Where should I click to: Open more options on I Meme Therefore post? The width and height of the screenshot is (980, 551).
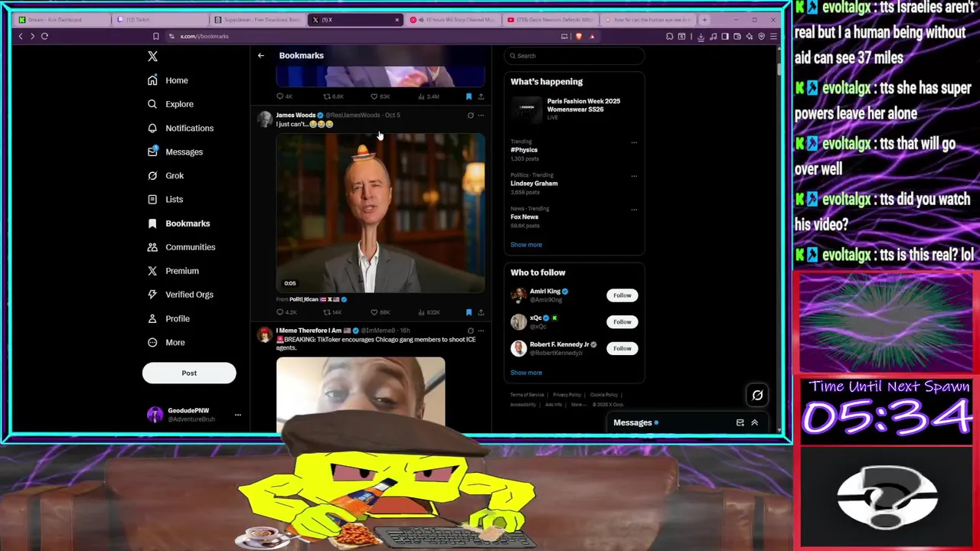point(481,331)
